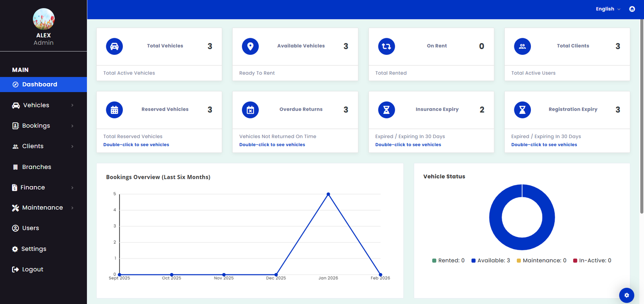The width and height of the screenshot is (644, 304).
Task: Click the Jan 2026 data point on chart
Action: tap(328, 194)
